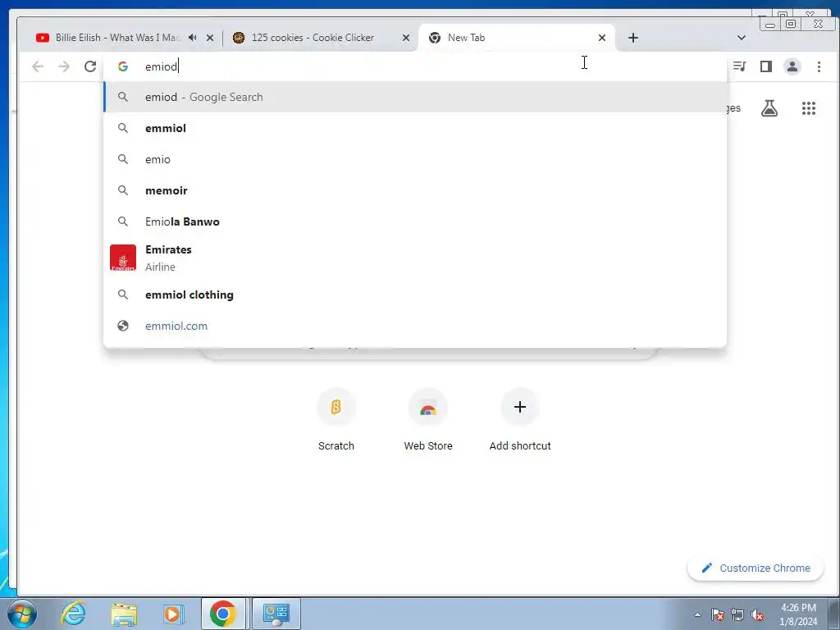This screenshot has height=630, width=840.
Task: Select the Emirates Airline suggestion
Action: coord(415,258)
